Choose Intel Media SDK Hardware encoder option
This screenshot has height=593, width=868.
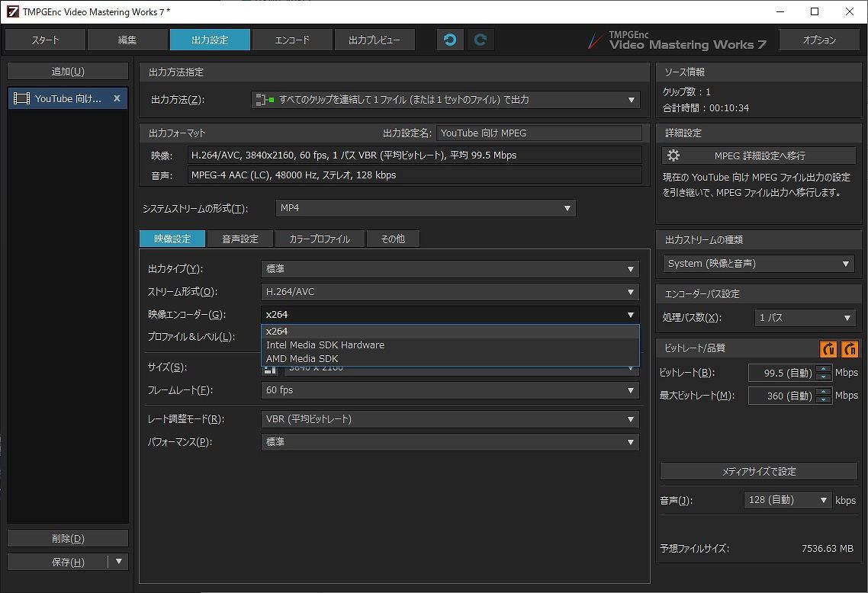point(450,345)
